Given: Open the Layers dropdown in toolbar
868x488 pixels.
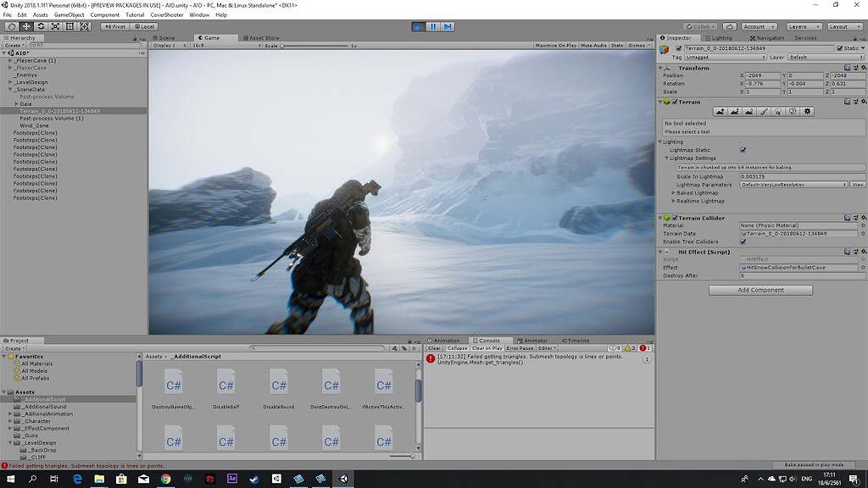Looking at the screenshot, I should click(x=803, y=26).
